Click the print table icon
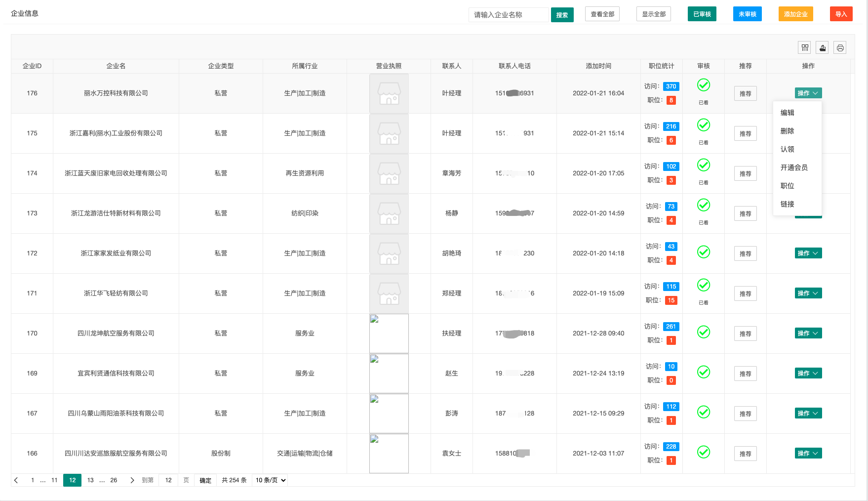 tap(840, 47)
